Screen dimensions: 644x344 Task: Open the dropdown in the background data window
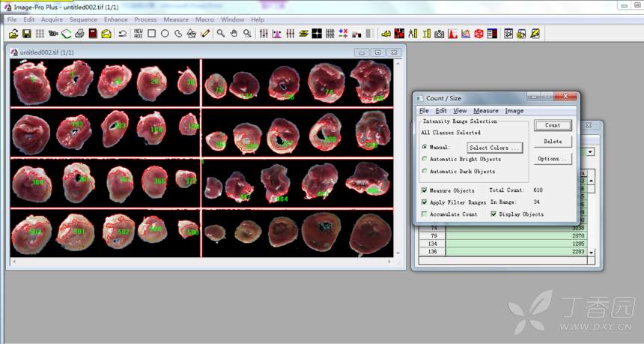coord(590,151)
